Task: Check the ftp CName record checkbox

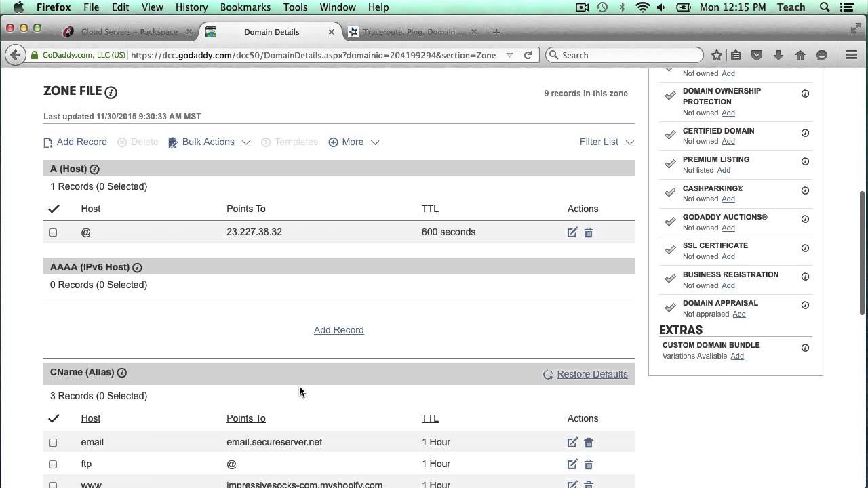Action: point(53,464)
